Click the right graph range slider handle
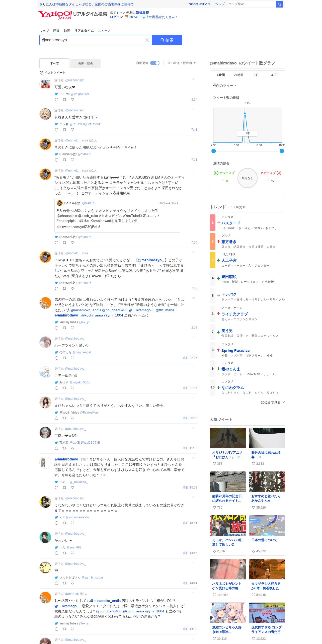The height and width of the screenshot is (644, 322). click(282, 151)
